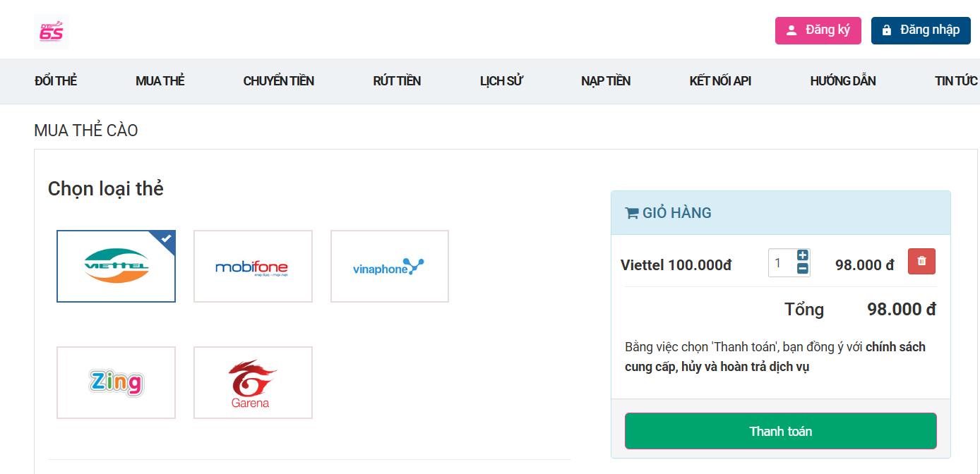Open the ĐỔI THẺ menu
This screenshot has width=980, height=474.
(x=56, y=81)
